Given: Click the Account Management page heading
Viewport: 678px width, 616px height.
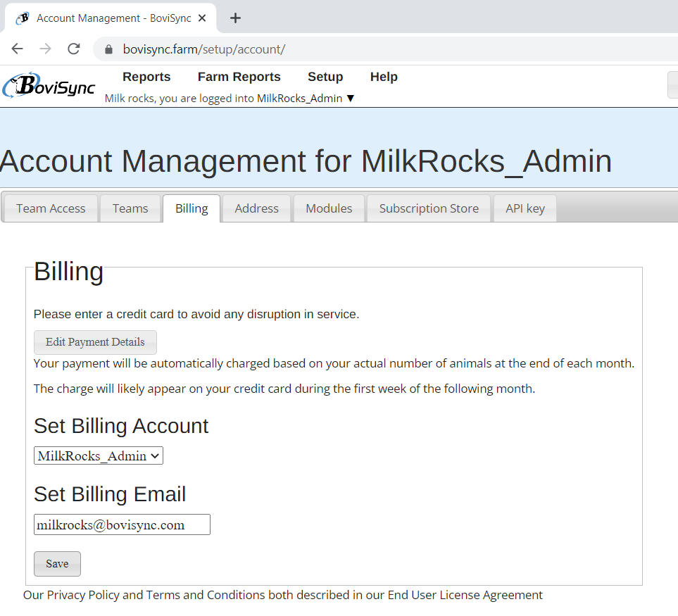Looking at the screenshot, I should click(x=306, y=161).
